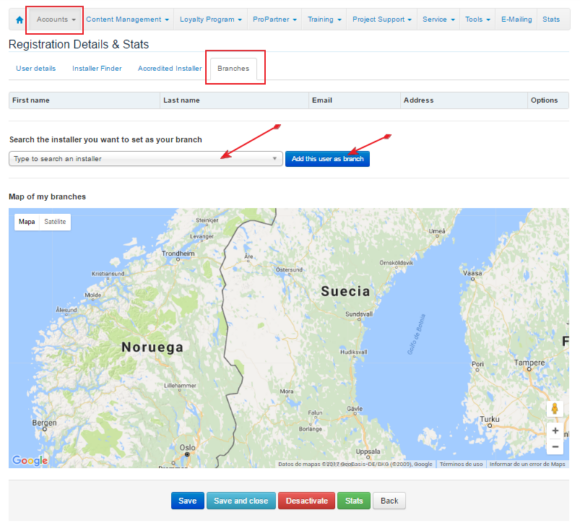
Task: Expand the Content Management menu
Action: 127,20
